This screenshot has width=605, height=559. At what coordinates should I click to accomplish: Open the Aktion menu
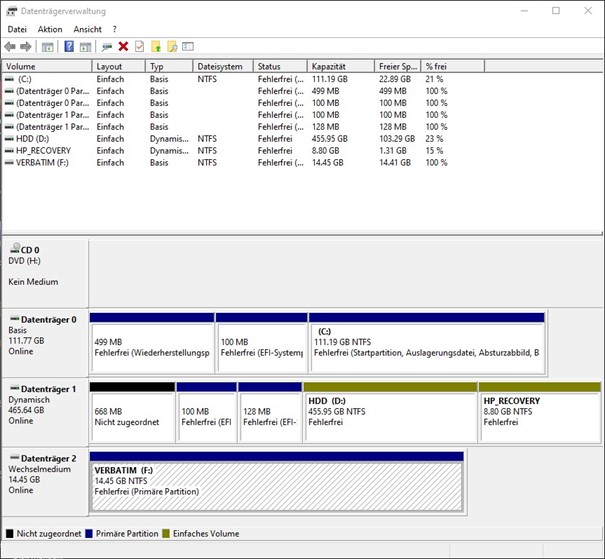click(50, 29)
